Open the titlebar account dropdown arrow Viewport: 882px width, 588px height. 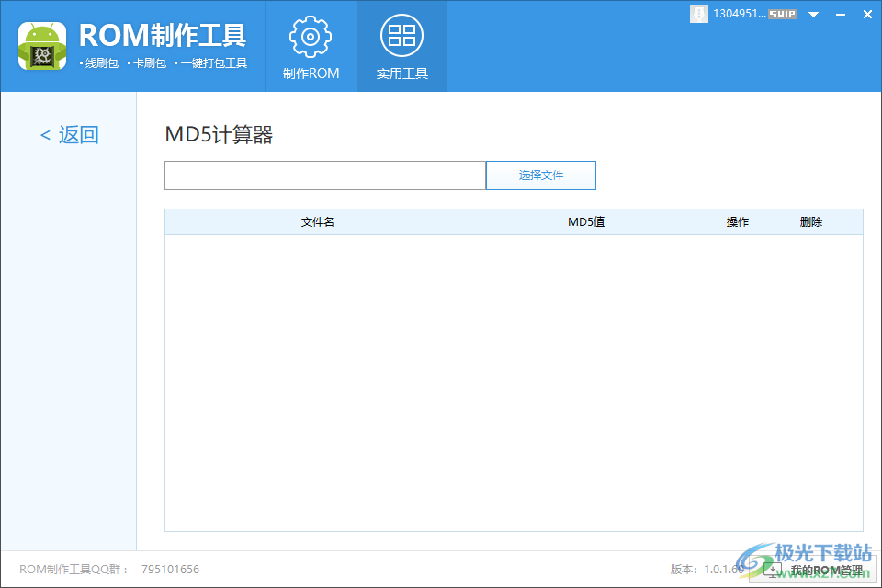(x=814, y=14)
